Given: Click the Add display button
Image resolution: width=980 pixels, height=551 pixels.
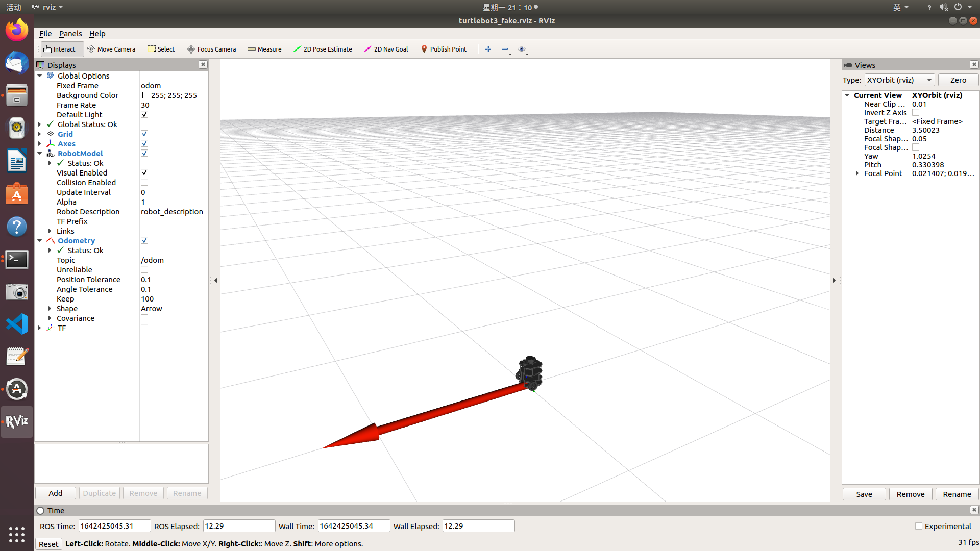Looking at the screenshot, I should [56, 493].
